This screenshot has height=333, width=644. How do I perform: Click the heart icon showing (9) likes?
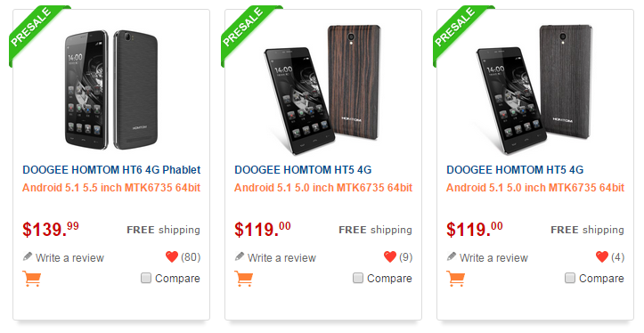tap(390, 257)
